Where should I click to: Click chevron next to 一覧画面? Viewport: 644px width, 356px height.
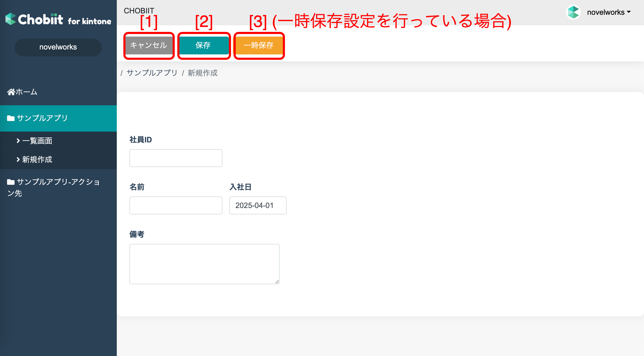tap(18, 141)
